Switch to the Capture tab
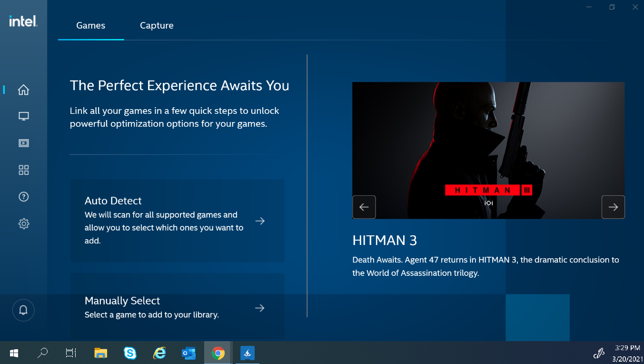The height and width of the screenshot is (364, 644). point(157,26)
